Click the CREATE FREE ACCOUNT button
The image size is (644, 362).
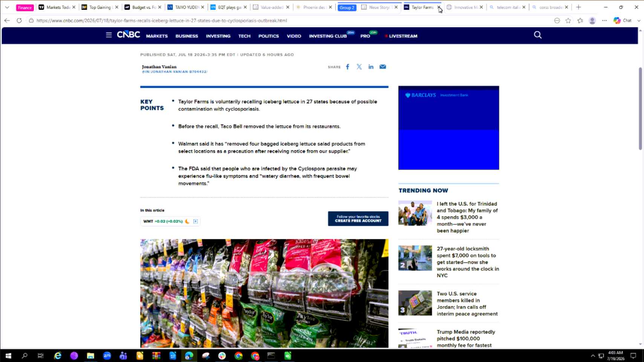click(x=358, y=219)
